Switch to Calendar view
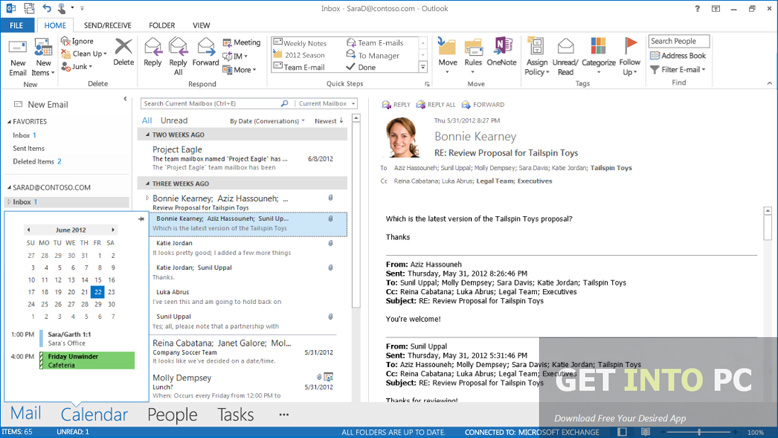Screen dimensions: 778x438 click(x=94, y=414)
